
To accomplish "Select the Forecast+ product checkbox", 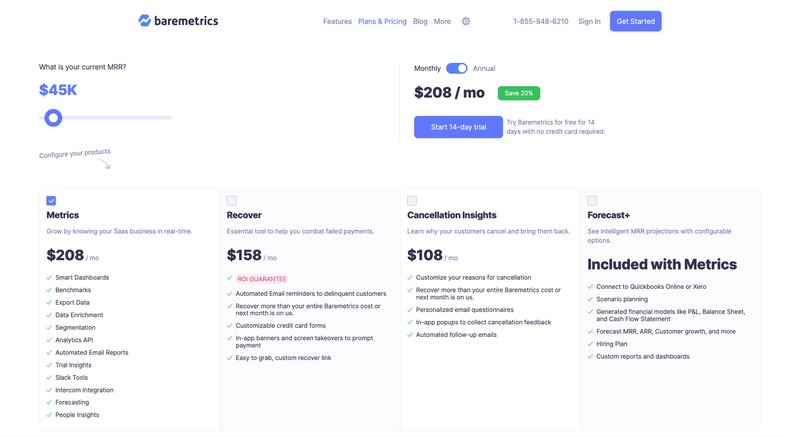I will [592, 200].
